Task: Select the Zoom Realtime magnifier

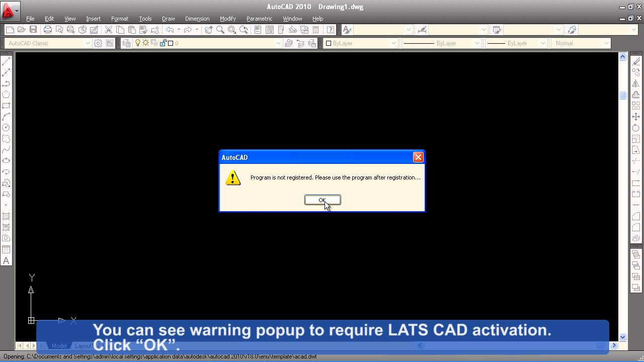Action: [x=220, y=30]
